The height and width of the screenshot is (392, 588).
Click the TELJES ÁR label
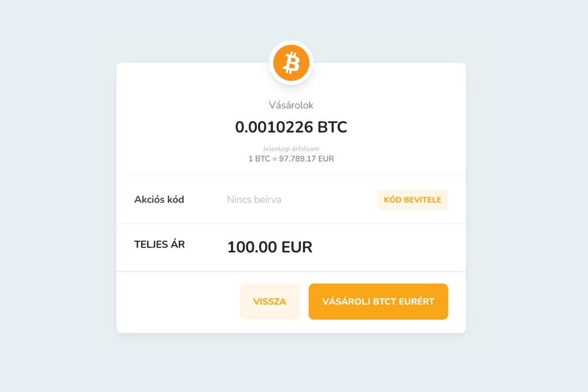160,244
